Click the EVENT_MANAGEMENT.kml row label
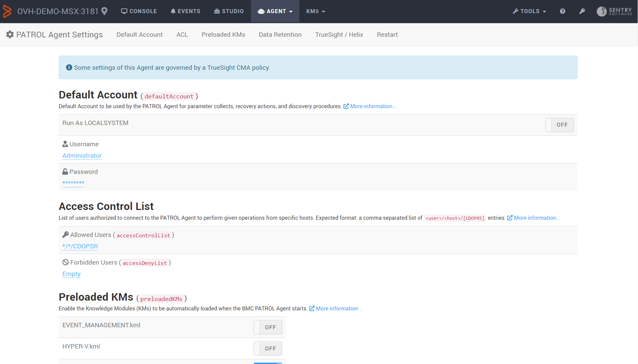Image resolution: width=638 pixels, height=364 pixels. pyautogui.click(x=101, y=325)
